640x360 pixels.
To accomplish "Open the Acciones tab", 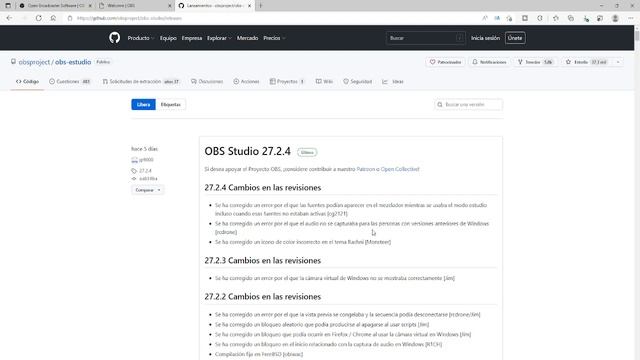I will [246, 82].
